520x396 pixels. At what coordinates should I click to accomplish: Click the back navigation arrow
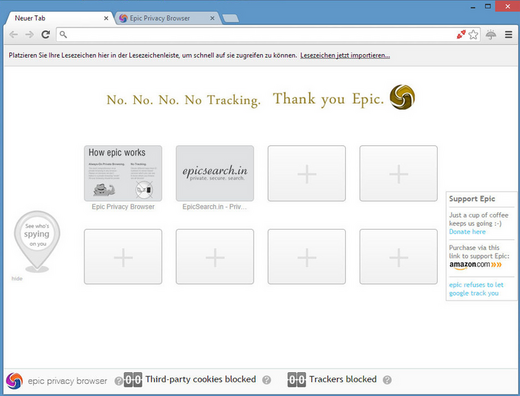point(14,34)
